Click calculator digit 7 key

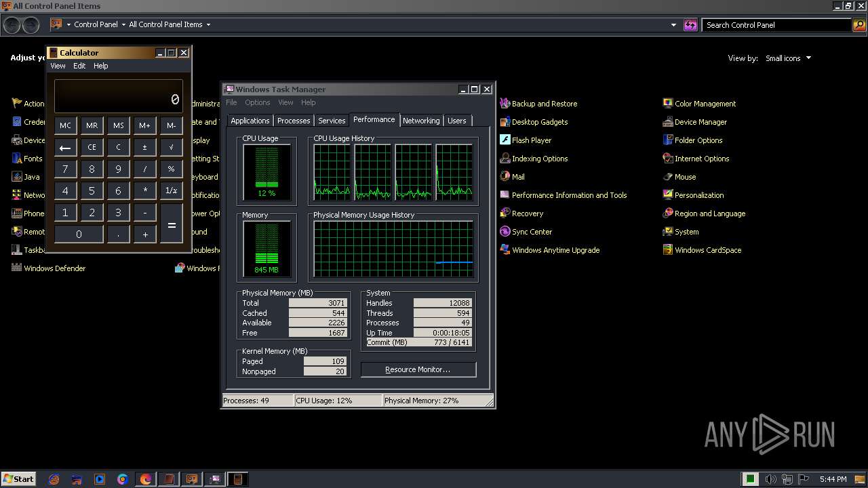point(65,169)
